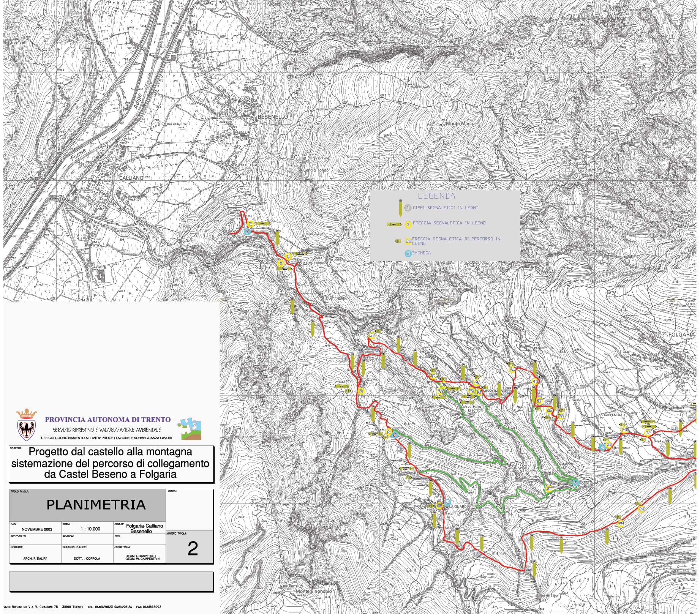Click the puzzle piece landscape logo

coord(191,429)
